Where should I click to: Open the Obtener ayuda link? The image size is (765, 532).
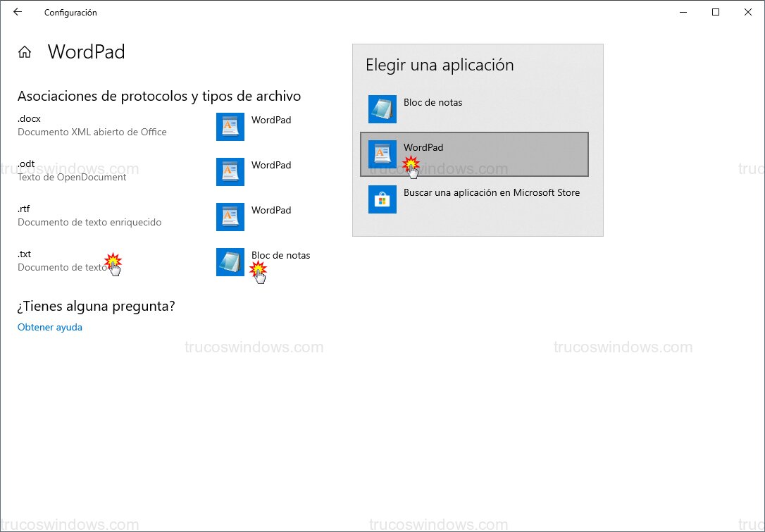click(x=49, y=327)
